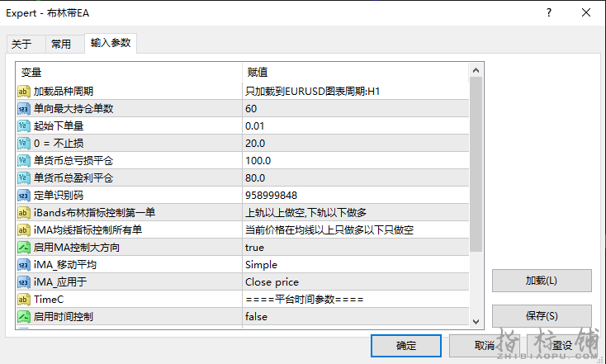The width and height of the screenshot is (606, 364).
Task: Click the string icon beside iMA均线指标控制所有单
Action: coord(24,230)
